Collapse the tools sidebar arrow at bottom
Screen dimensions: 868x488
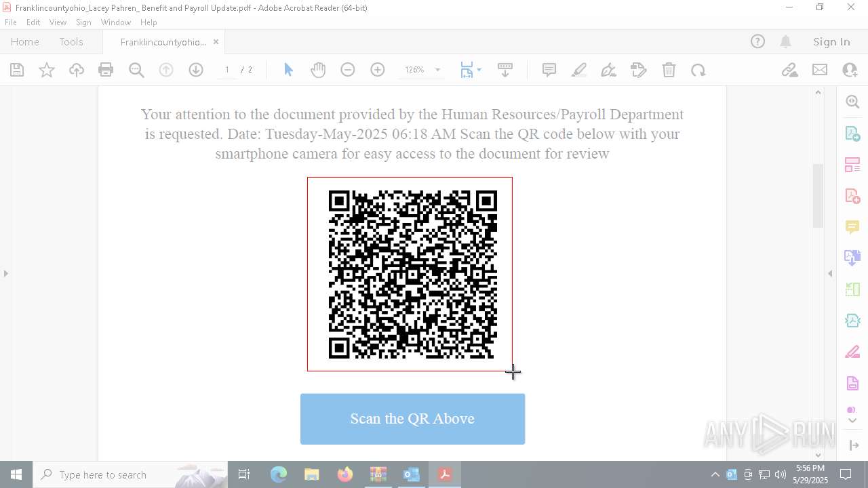tap(854, 445)
